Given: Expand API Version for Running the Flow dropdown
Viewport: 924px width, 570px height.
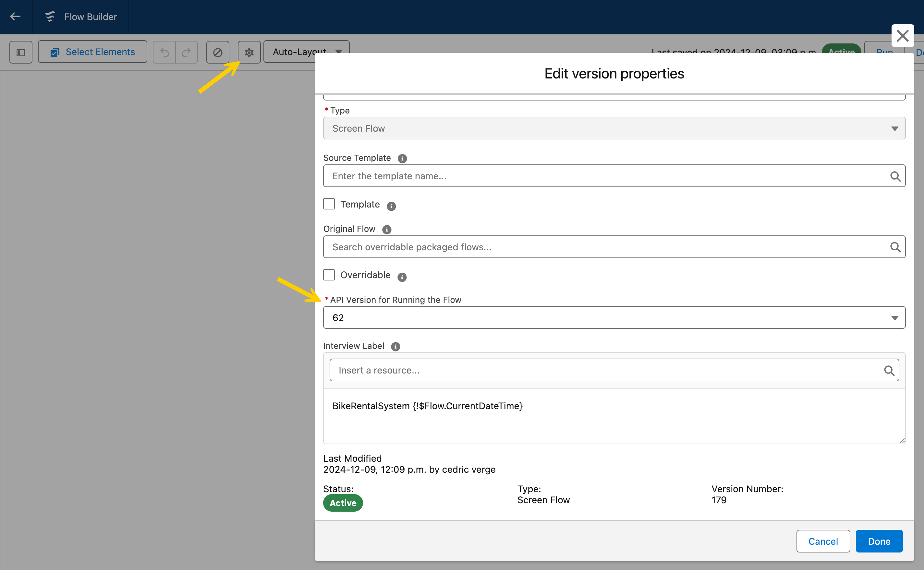Looking at the screenshot, I should 614,317.
